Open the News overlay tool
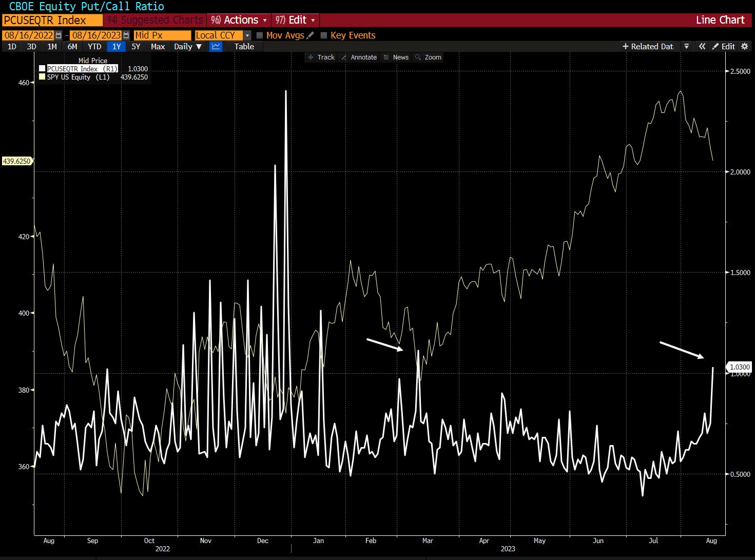Image resolution: width=755 pixels, height=560 pixels. click(396, 57)
